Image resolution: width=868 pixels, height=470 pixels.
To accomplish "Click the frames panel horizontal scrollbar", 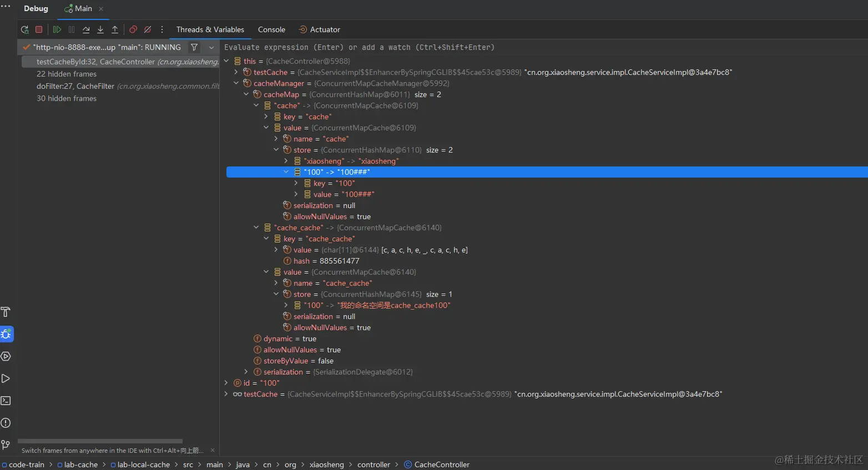I will [x=100, y=441].
